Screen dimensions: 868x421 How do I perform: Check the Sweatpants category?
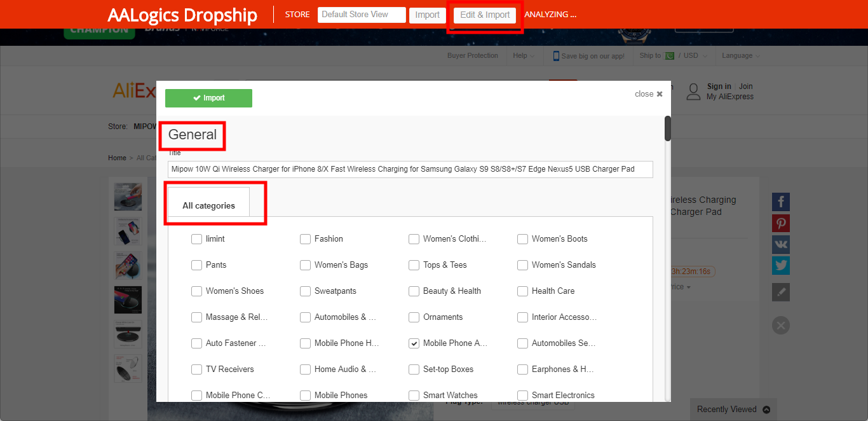(305, 291)
